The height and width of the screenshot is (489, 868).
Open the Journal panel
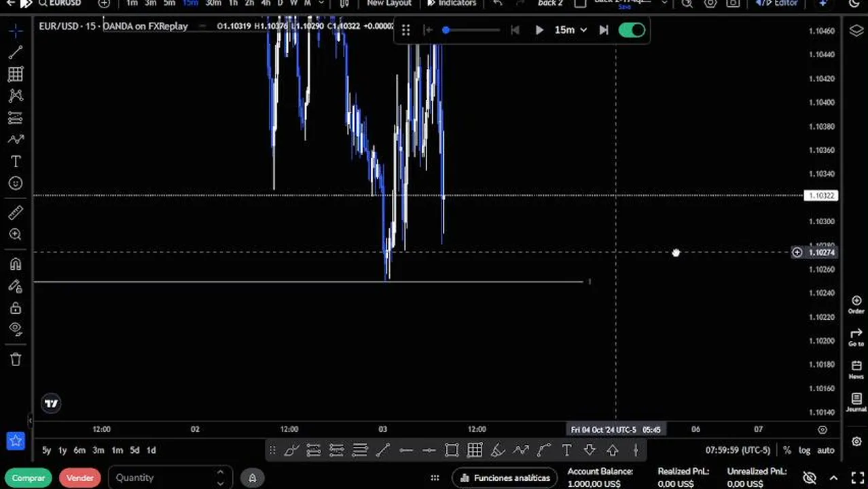click(856, 403)
